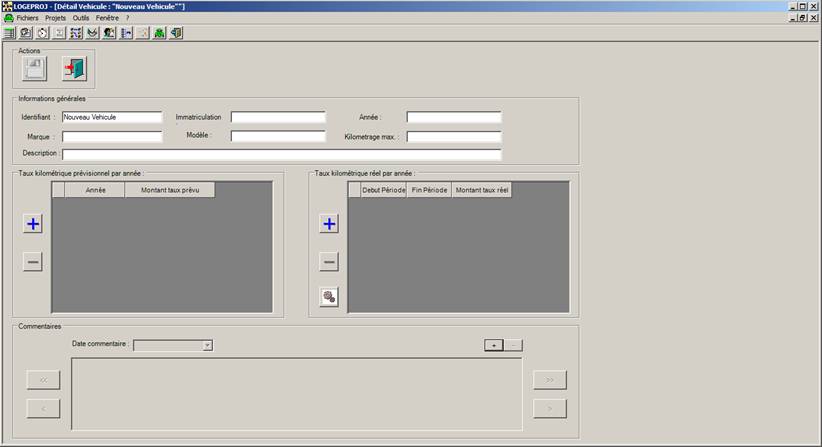Click the floppy disk save icon

34,69
